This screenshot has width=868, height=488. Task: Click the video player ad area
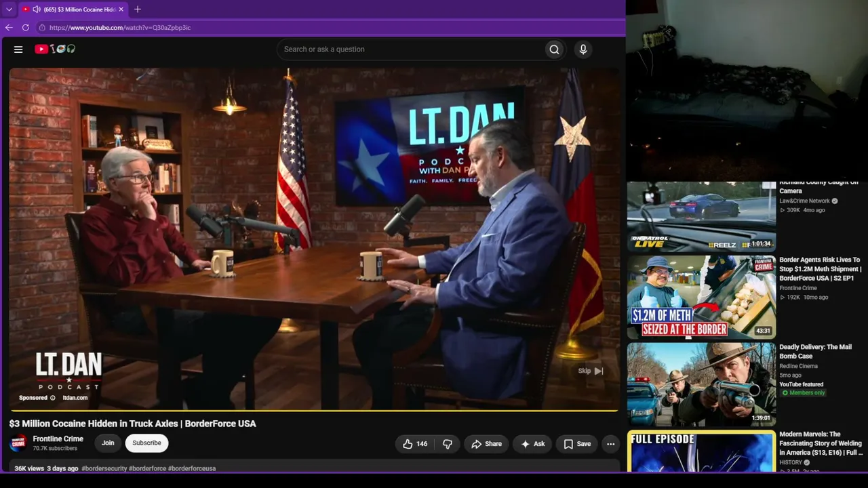point(313,238)
